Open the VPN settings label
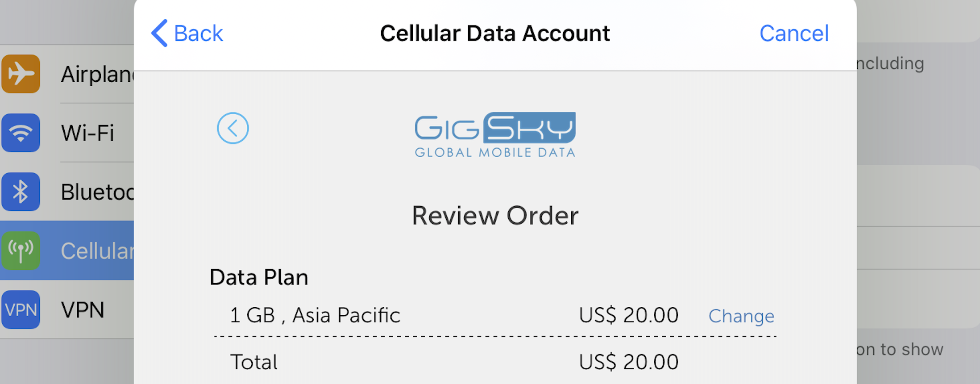The image size is (980, 384). [83, 310]
